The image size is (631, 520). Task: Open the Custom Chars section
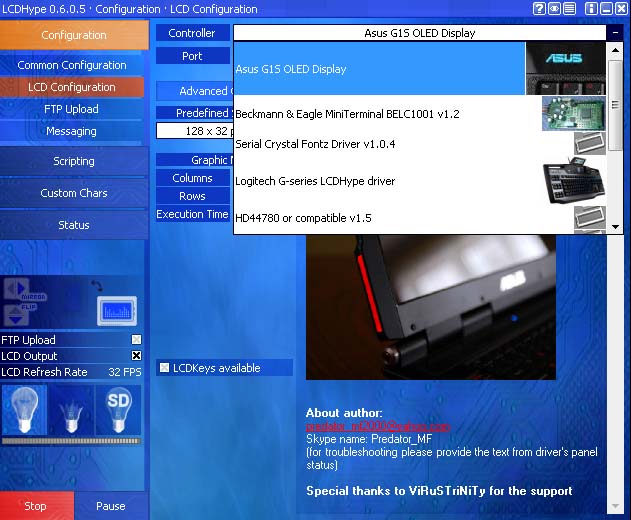point(74,193)
